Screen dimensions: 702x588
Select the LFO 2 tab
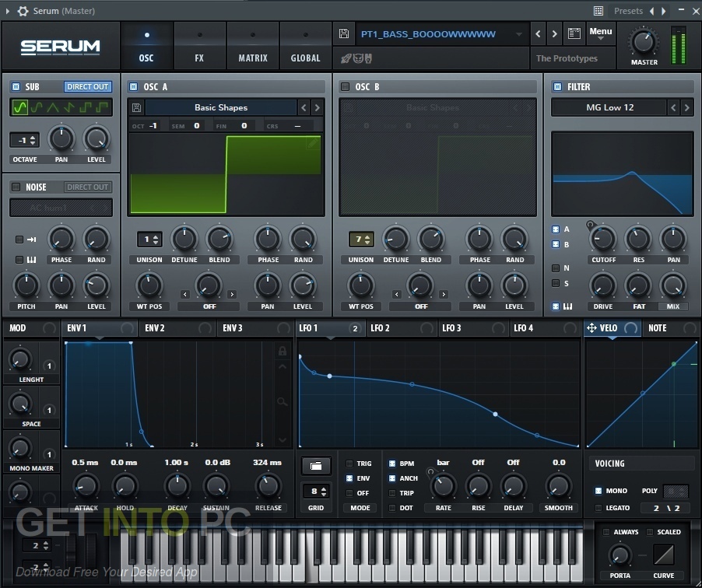(x=402, y=328)
